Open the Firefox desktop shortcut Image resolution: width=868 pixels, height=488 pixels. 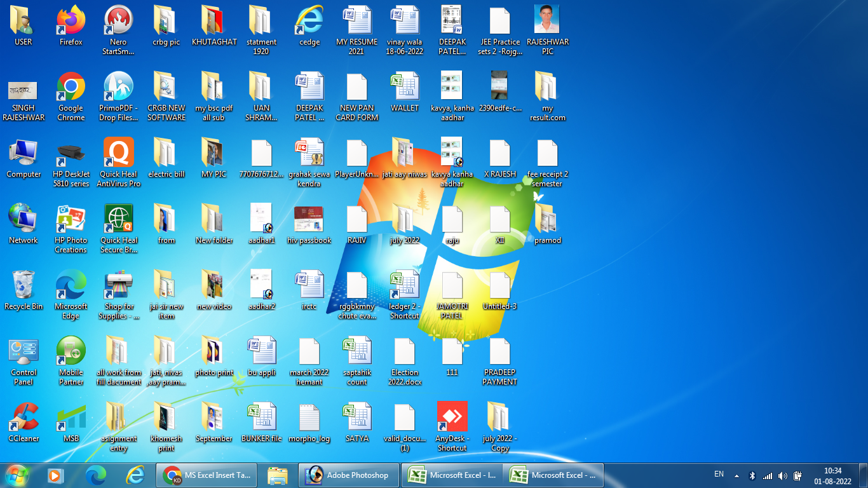click(x=71, y=26)
